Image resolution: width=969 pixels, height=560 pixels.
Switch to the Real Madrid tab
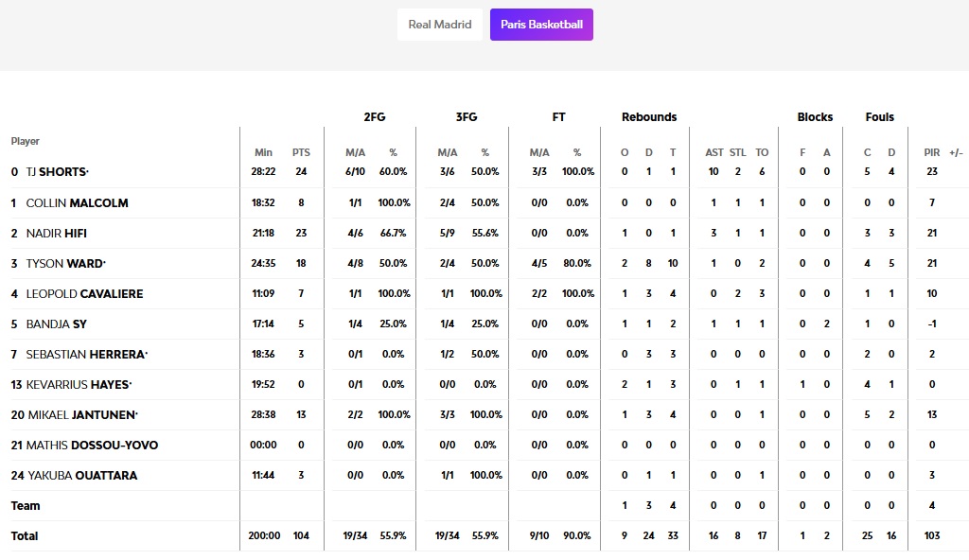tap(439, 25)
